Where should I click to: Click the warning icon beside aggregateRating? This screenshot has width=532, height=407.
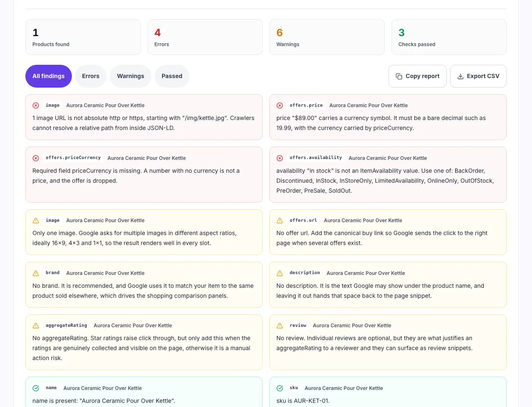36,326
